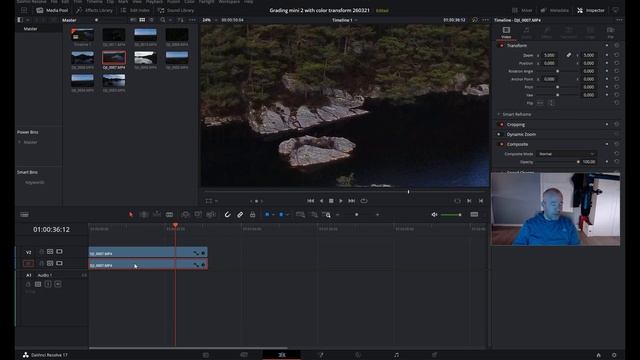Viewport: 640px width, 360px height.
Task: Search the media pool with magnifier
Action: click(162, 20)
